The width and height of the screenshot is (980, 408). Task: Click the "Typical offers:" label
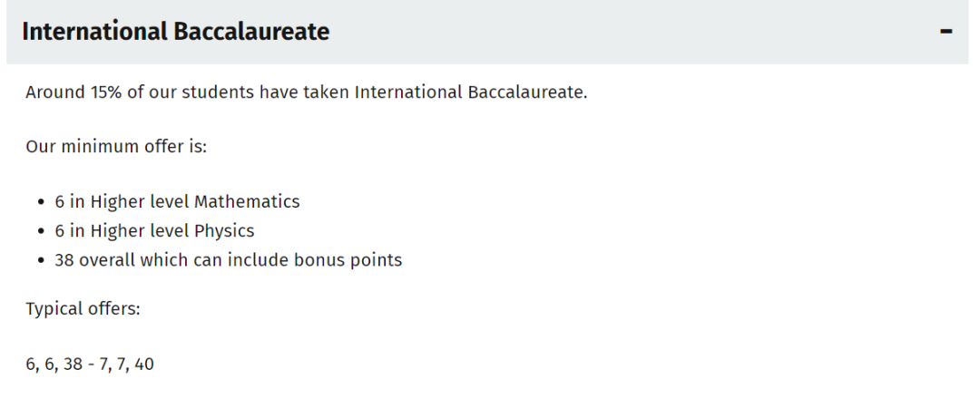point(83,308)
